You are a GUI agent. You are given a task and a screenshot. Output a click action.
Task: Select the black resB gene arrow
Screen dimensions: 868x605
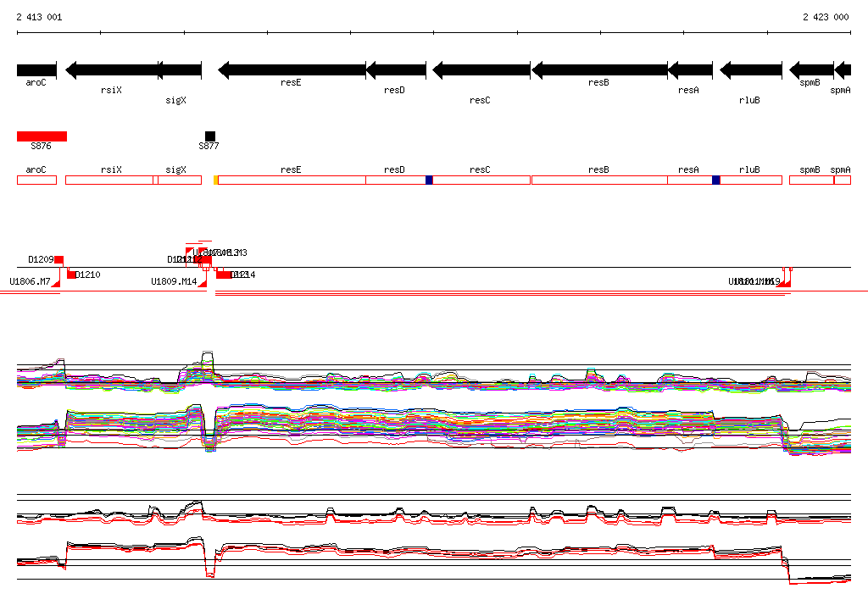(599, 70)
